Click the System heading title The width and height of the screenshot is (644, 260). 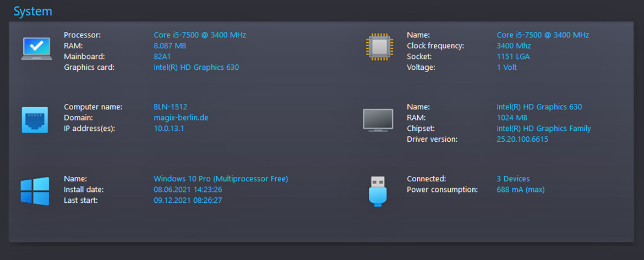[33, 11]
